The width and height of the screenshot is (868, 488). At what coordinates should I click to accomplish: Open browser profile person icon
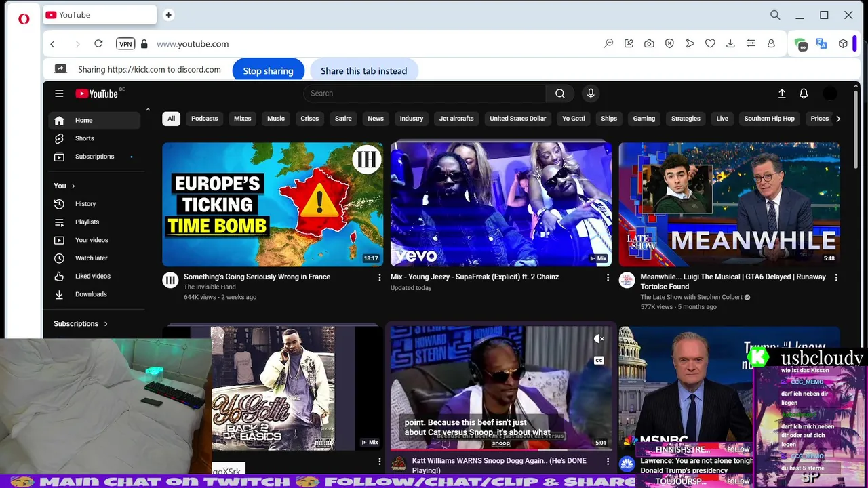pos(771,43)
